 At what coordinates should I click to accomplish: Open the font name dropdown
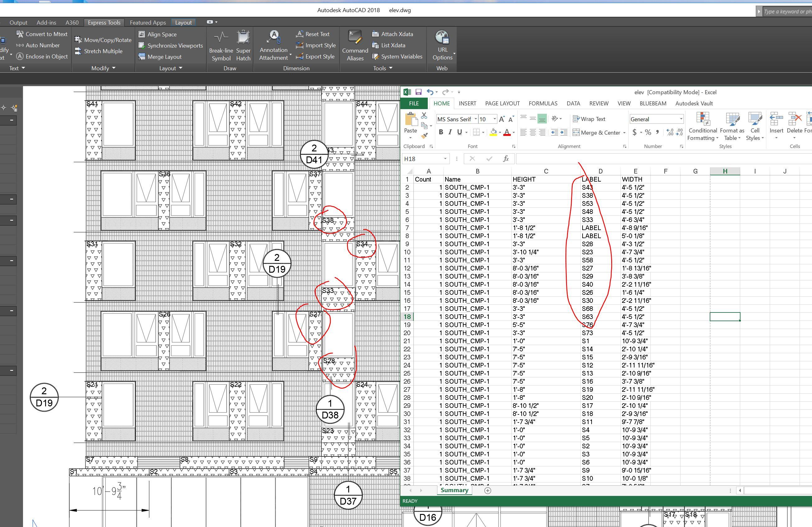point(475,119)
